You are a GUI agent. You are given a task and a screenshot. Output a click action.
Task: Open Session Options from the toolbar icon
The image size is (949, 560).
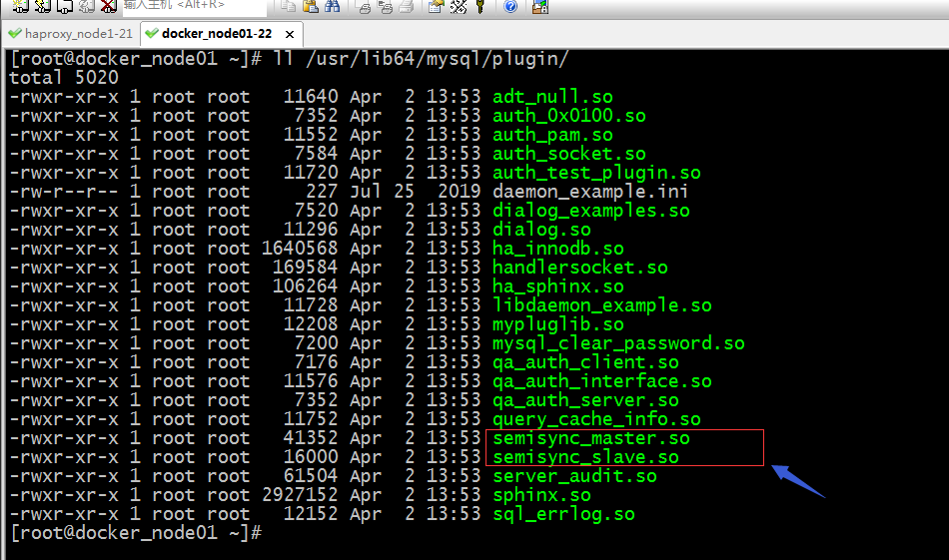pos(436,6)
